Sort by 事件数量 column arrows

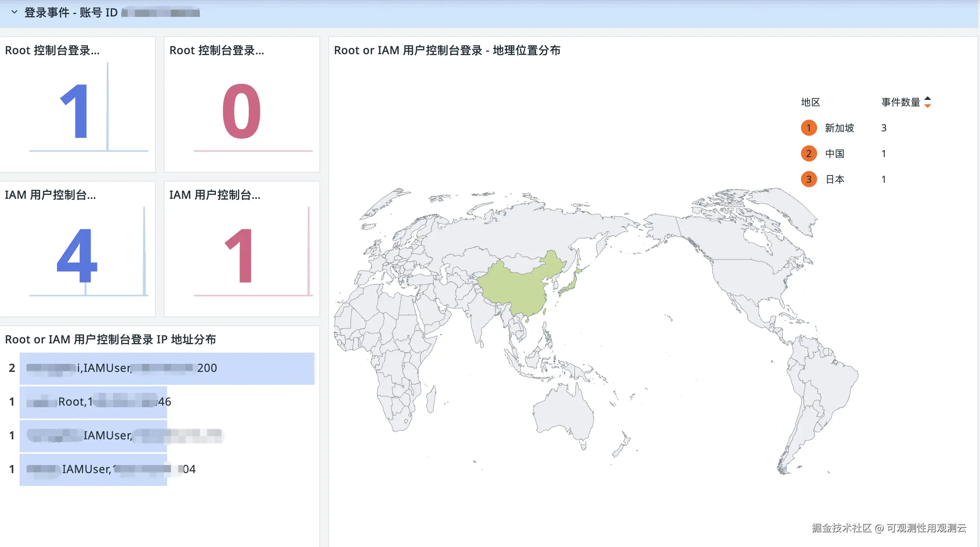click(x=927, y=102)
